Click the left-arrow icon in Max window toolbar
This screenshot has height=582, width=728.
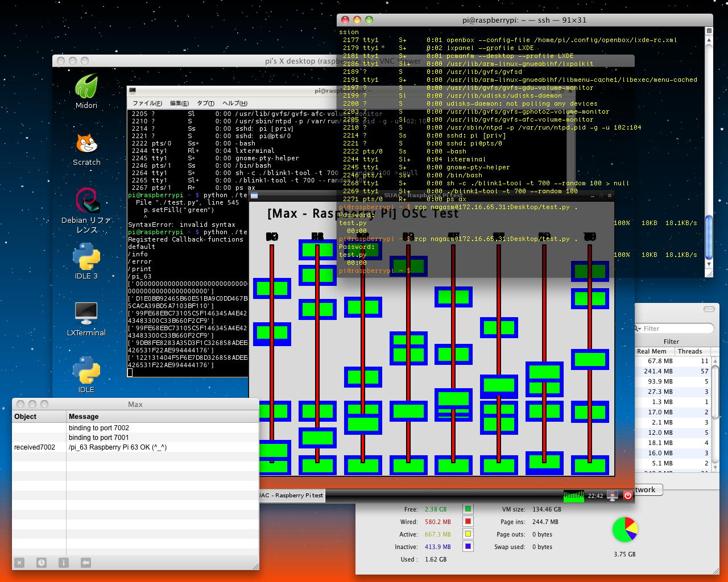(85, 563)
